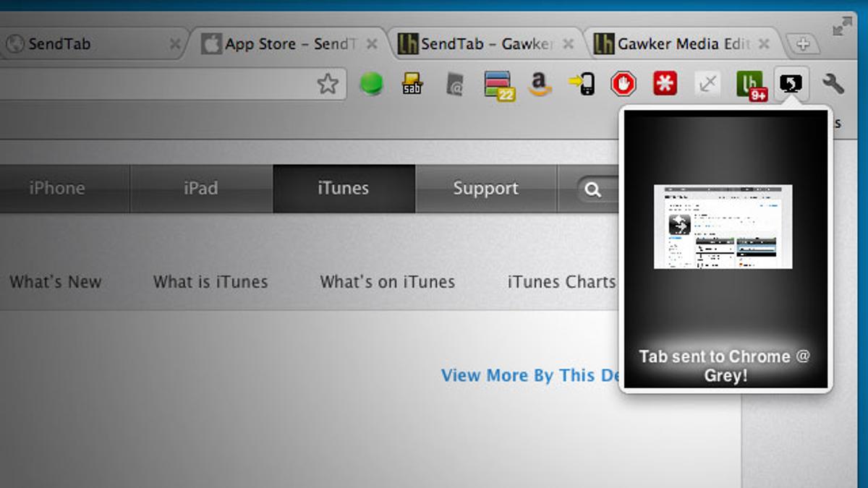Click the green ball extension icon
The width and height of the screenshot is (868, 488).
click(x=371, y=85)
